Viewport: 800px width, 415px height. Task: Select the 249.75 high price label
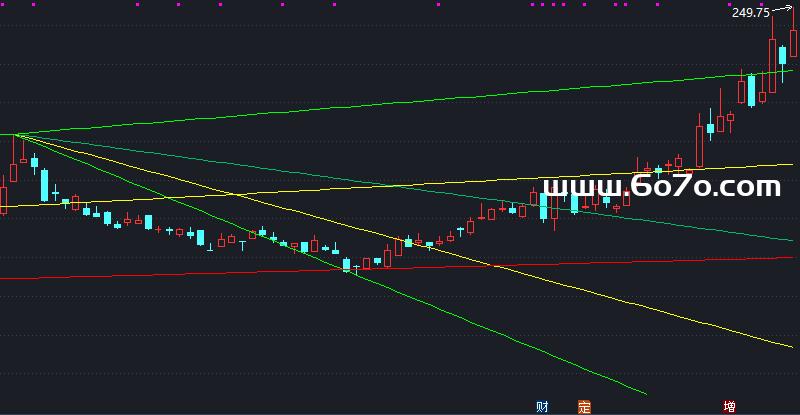(751, 13)
